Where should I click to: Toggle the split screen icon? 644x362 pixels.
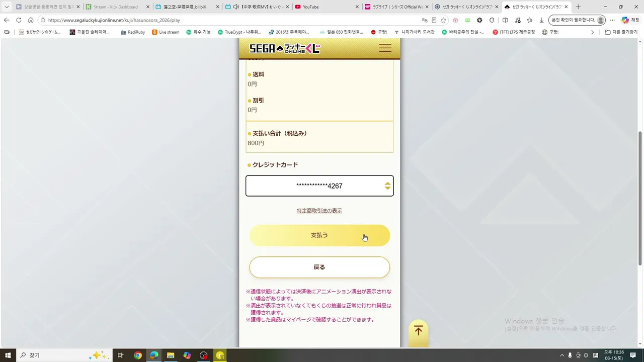505,20
